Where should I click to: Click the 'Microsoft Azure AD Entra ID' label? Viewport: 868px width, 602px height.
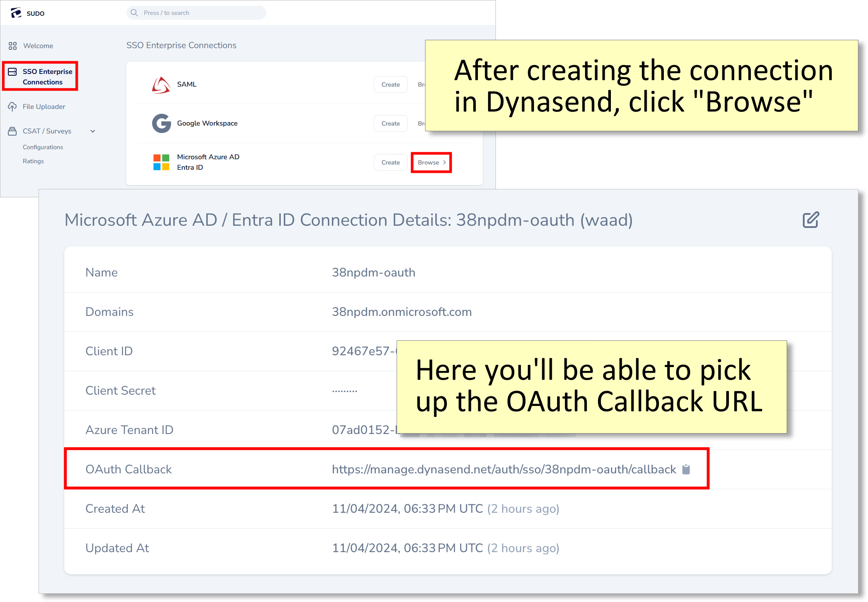click(208, 162)
